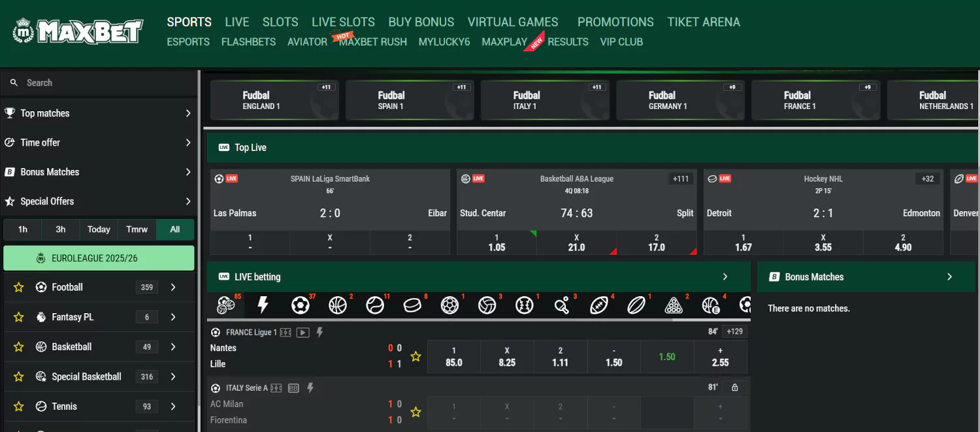Filter live betting by e-basketball icon
Viewport: 980px width, 432px height.
pos(711,305)
